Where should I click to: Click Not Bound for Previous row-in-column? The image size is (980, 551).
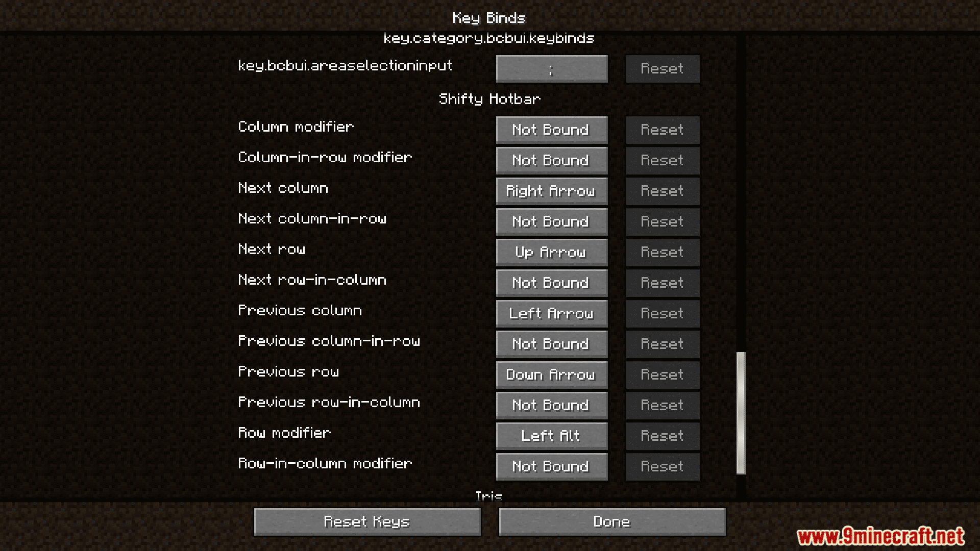551,405
